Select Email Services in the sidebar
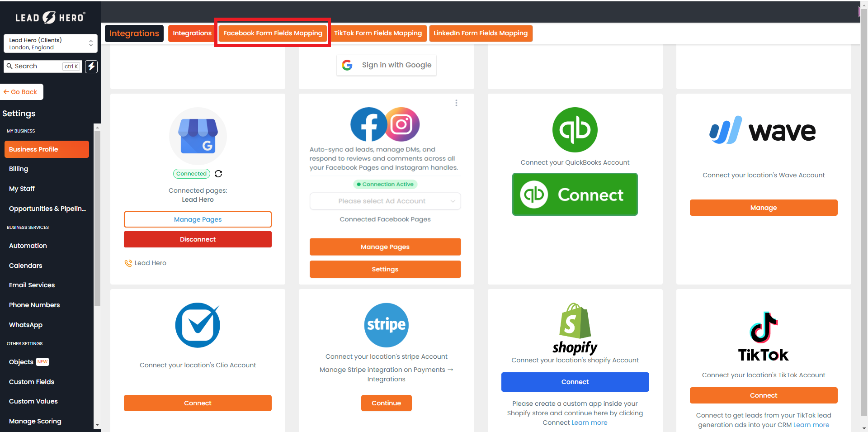 tap(32, 285)
